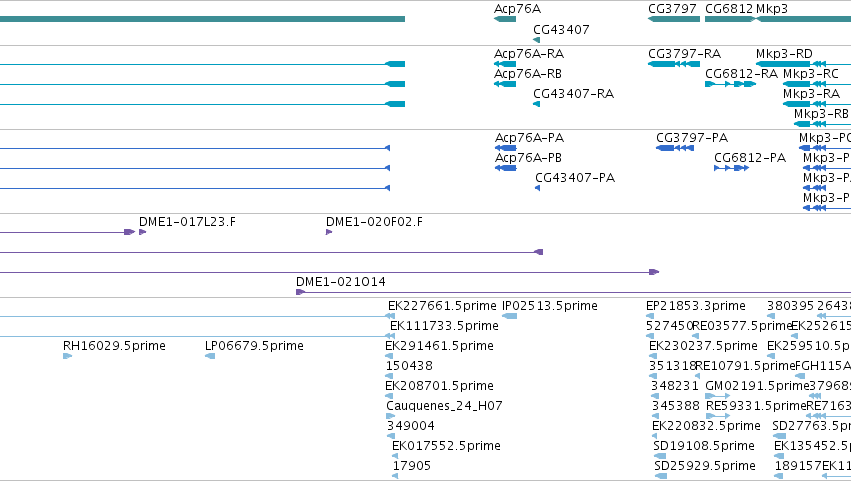Open the CG3797 gene feature label
The image size is (851, 481).
672,9
